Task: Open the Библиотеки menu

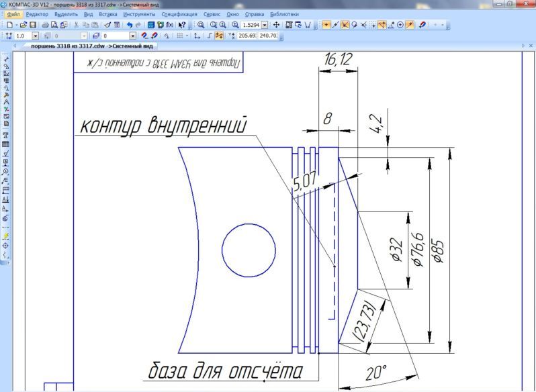Action: click(x=284, y=13)
